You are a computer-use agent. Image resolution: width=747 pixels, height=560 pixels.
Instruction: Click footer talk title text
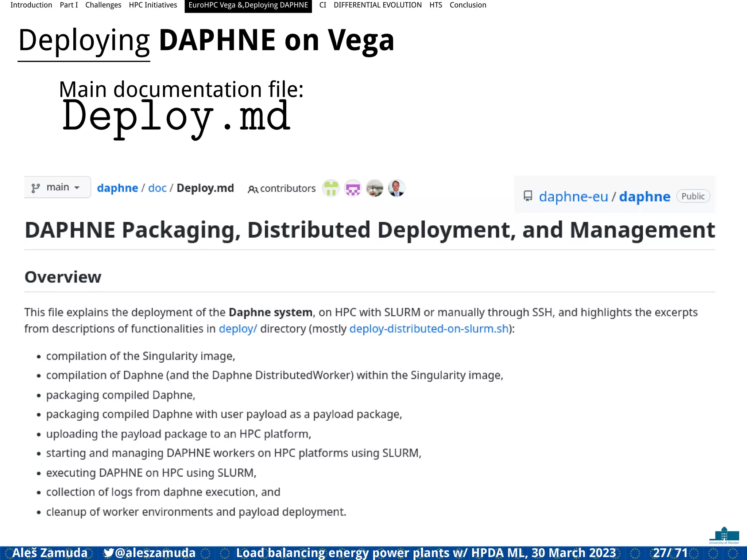pyautogui.click(x=426, y=553)
